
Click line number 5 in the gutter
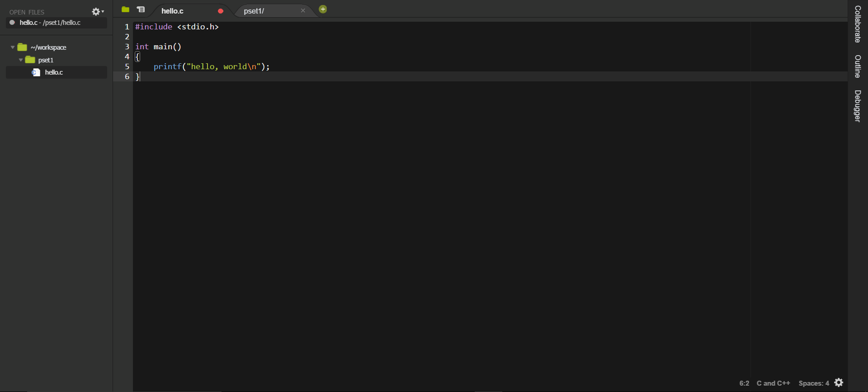pos(127,66)
